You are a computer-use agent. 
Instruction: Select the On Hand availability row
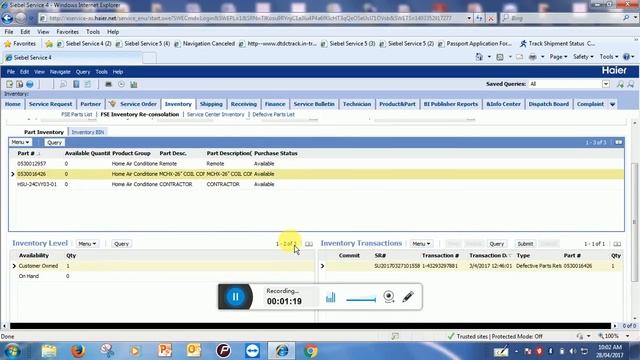(162, 276)
